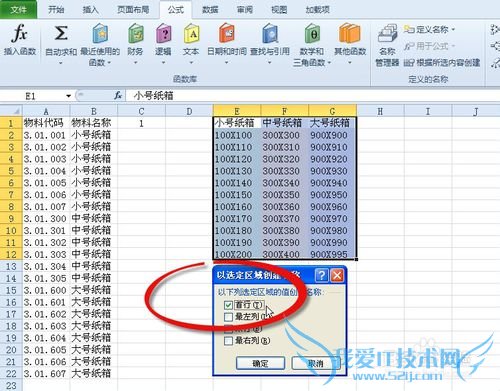
Task: Click the 确定 (OK) button
Action: [x=260, y=363]
